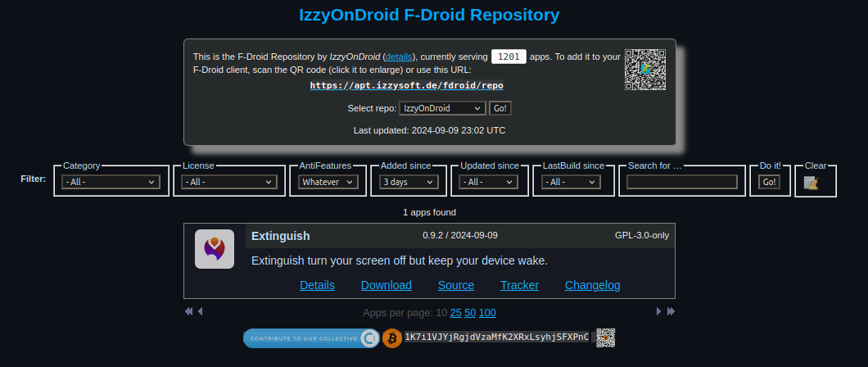Open the Select repo dropdown
Viewport: 868px width, 367px height.
[x=443, y=108]
